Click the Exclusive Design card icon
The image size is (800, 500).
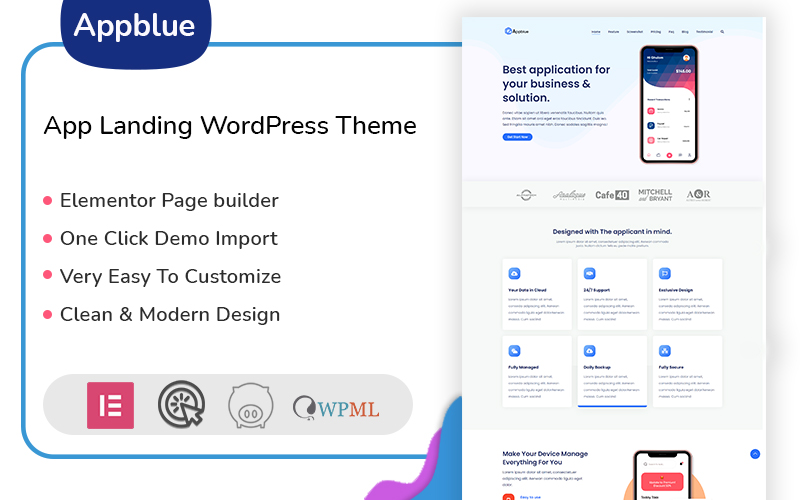coord(665,273)
